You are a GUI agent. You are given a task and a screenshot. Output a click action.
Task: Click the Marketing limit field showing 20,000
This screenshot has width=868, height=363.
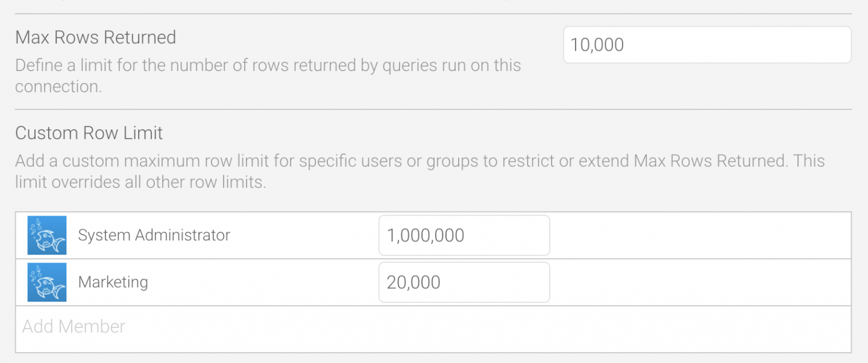point(464,282)
